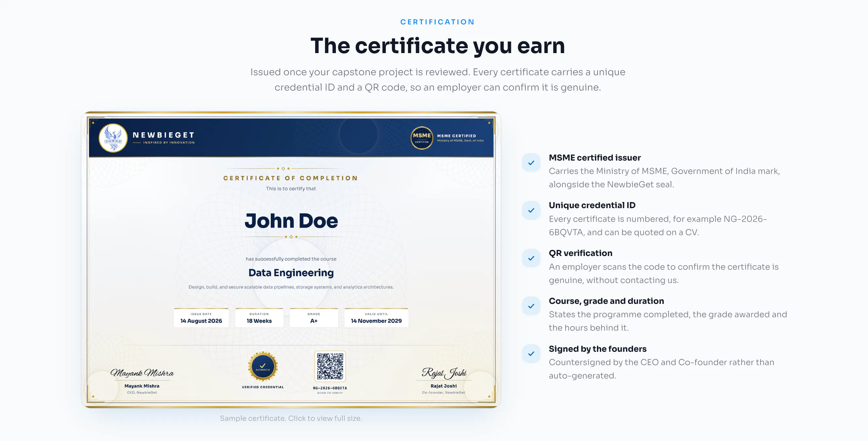Click printed name 'Mayank Mishra' below signature
The width and height of the screenshot is (868, 441).
142,386
